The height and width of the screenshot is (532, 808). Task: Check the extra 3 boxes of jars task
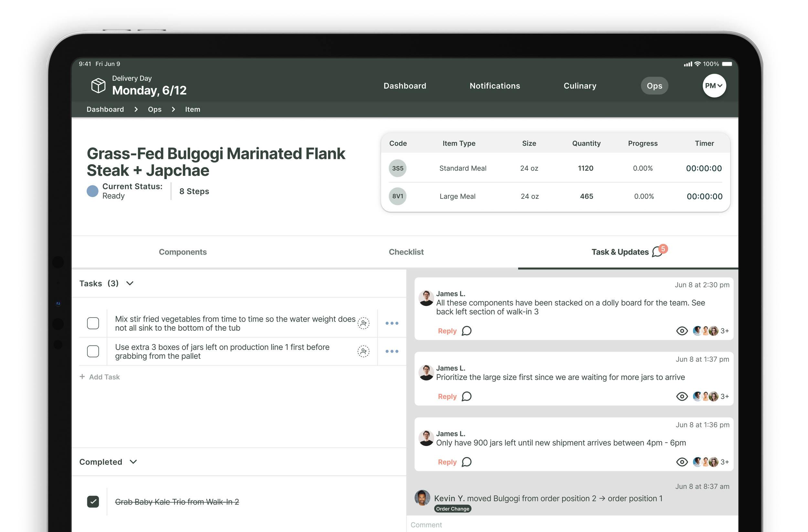click(93, 351)
